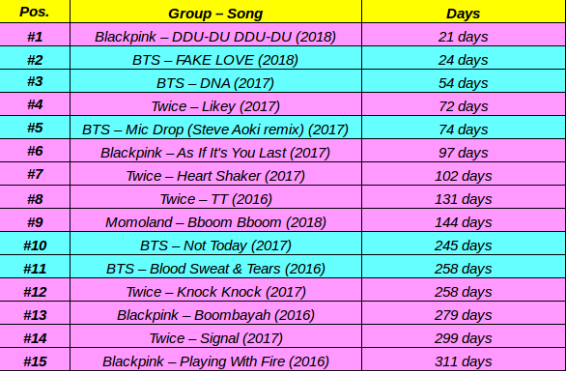The width and height of the screenshot is (566, 371).
Task: Select the Twice – Heart Shaker cell
Action: click(215, 174)
